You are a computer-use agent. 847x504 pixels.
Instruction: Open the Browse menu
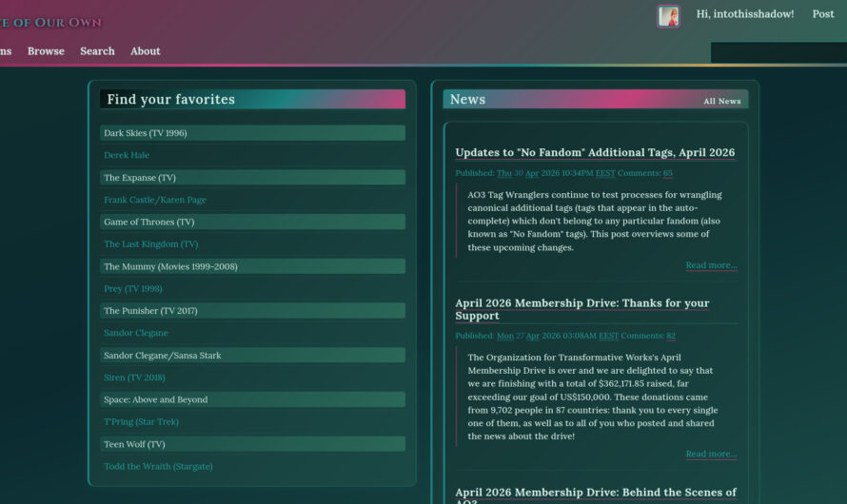pos(46,51)
